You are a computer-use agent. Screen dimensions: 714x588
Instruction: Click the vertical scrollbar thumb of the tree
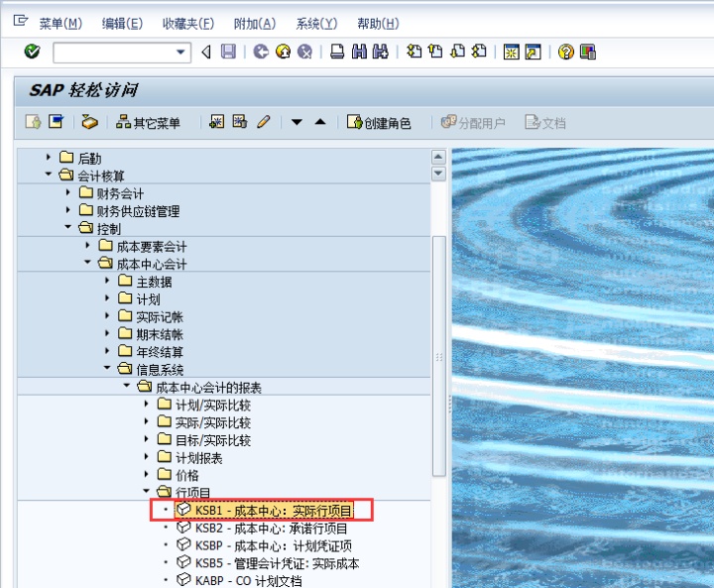point(438,356)
